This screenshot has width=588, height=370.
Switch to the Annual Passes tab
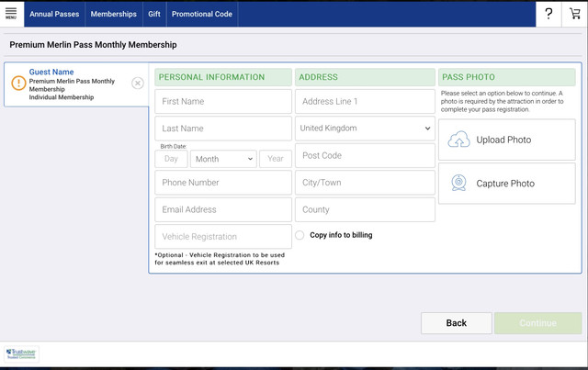(x=54, y=14)
